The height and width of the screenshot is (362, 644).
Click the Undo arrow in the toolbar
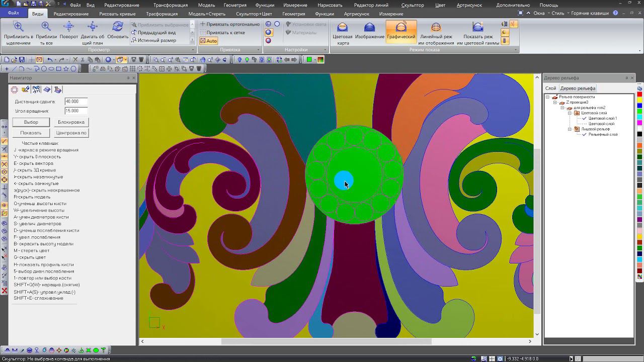50,60
